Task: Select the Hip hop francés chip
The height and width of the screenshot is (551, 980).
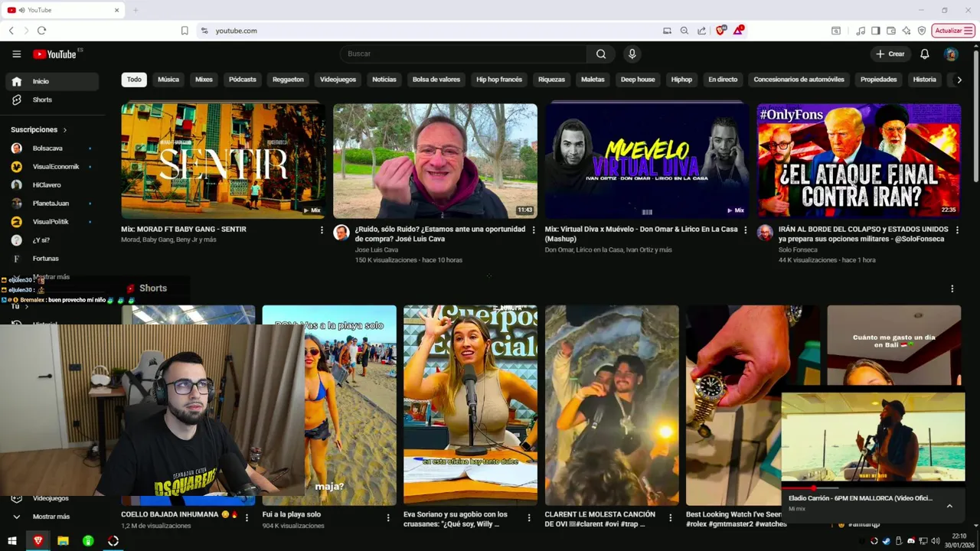Action: pyautogui.click(x=499, y=80)
